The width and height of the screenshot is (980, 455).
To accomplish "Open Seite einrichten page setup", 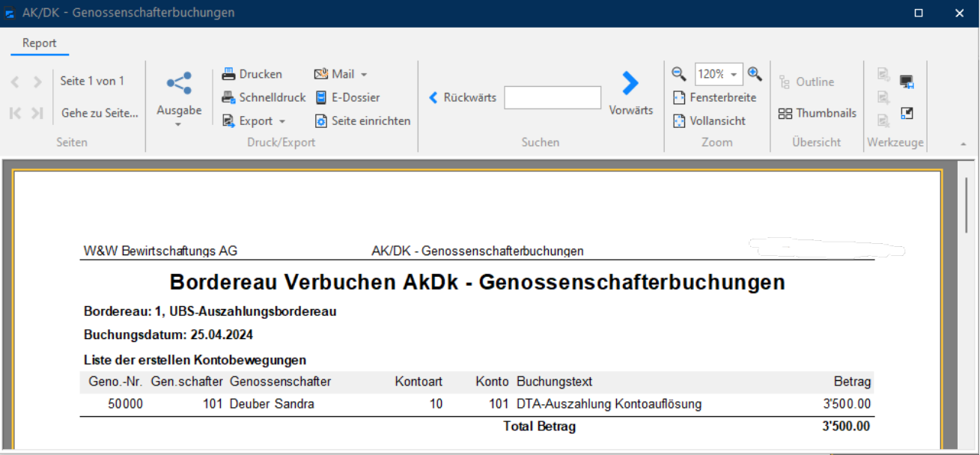I will tap(362, 120).
